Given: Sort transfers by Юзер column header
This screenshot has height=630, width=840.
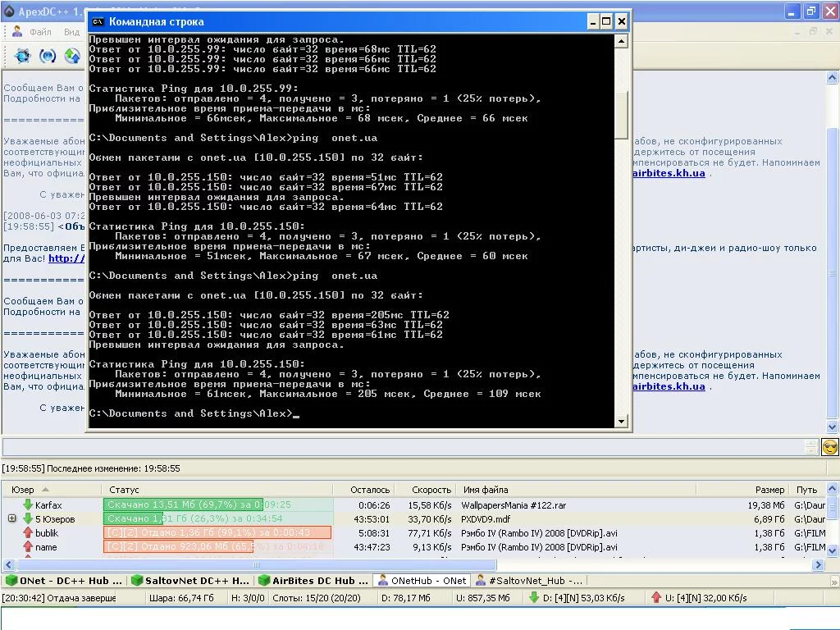Looking at the screenshot, I should tap(23, 490).
